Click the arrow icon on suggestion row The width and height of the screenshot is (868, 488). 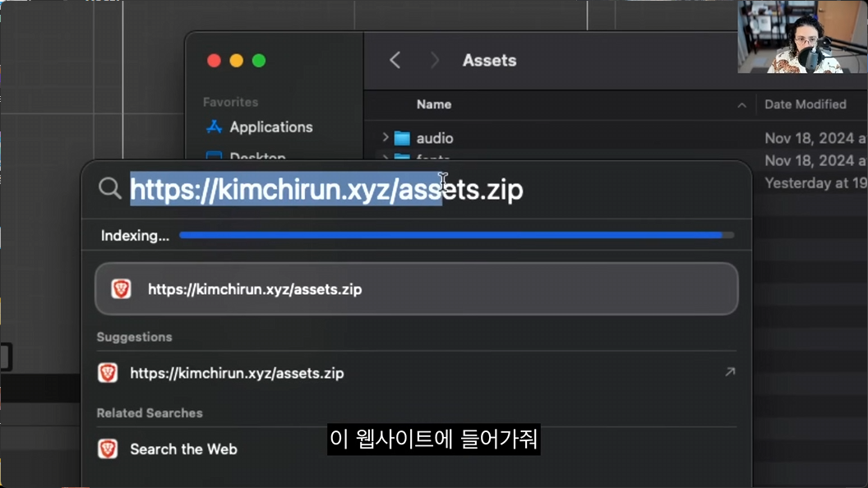pyautogui.click(x=730, y=372)
